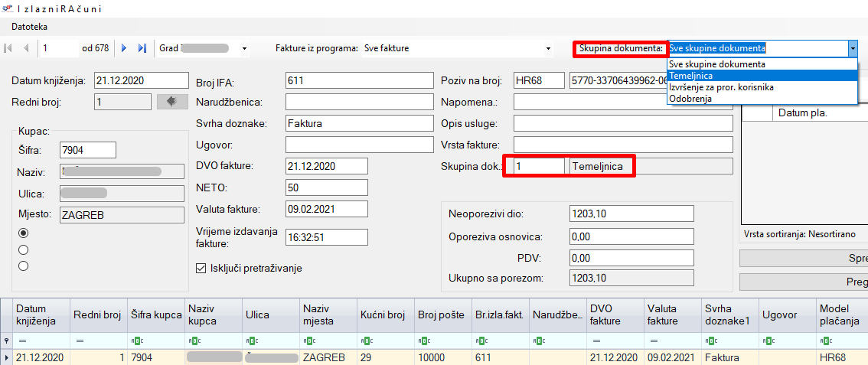Toggle Isključi pretraživanje checkbox
This screenshot has width=868, height=365.
click(x=202, y=268)
